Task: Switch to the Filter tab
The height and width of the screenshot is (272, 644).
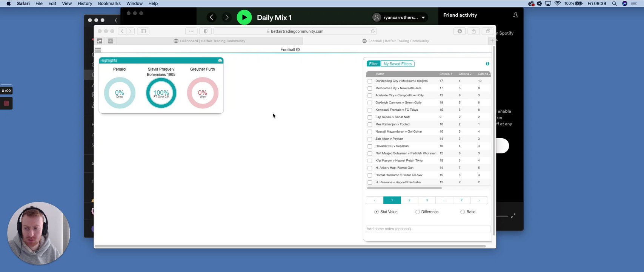Action: pos(373,64)
